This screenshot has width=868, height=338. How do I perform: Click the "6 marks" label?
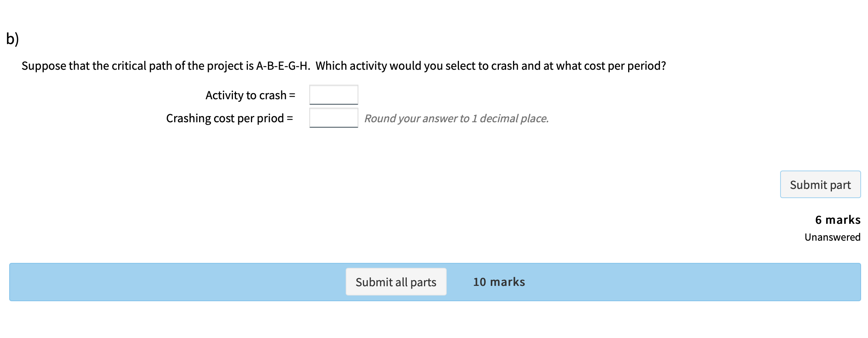coord(837,220)
